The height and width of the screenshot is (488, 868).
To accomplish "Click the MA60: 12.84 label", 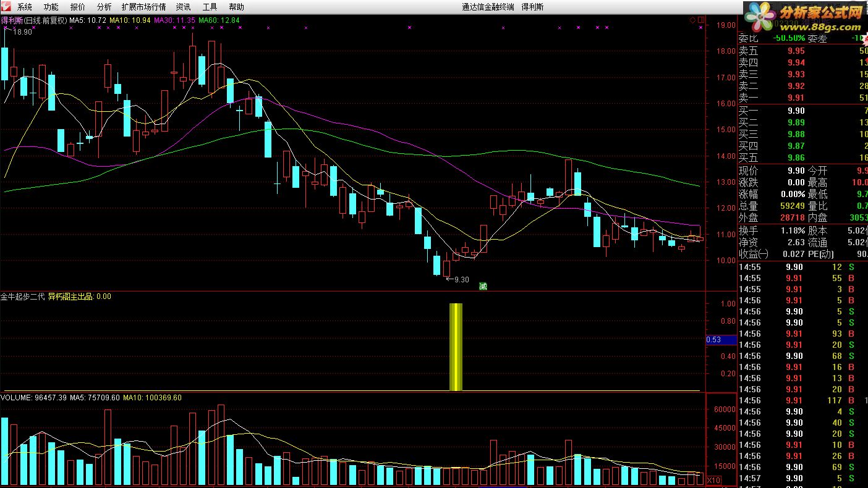I will pos(219,20).
